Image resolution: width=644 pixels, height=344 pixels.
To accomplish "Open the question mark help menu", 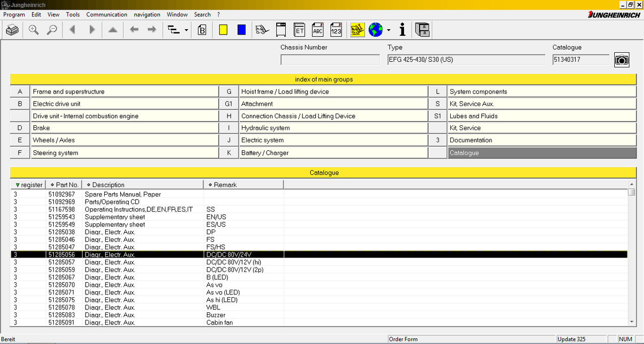I will click(218, 15).
